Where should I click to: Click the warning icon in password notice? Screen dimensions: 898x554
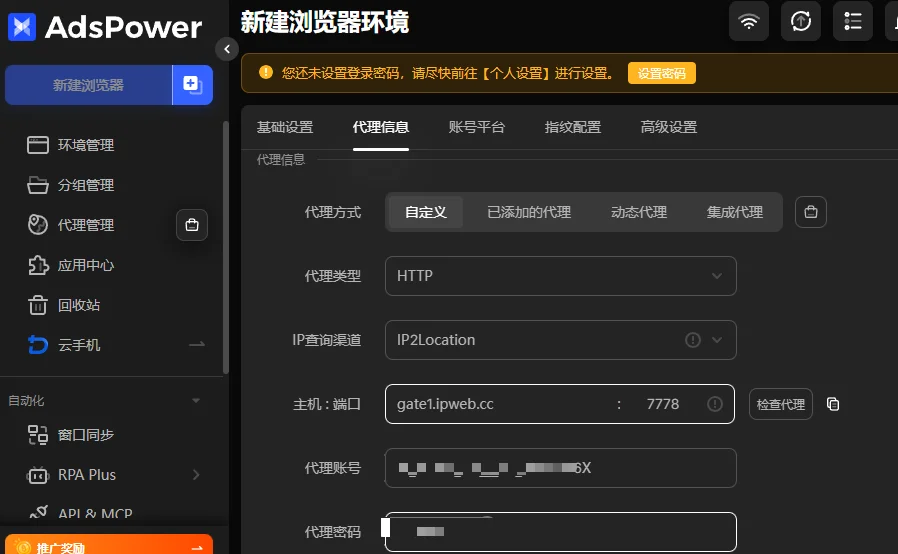pyautogui.click(x=266, y=72)
